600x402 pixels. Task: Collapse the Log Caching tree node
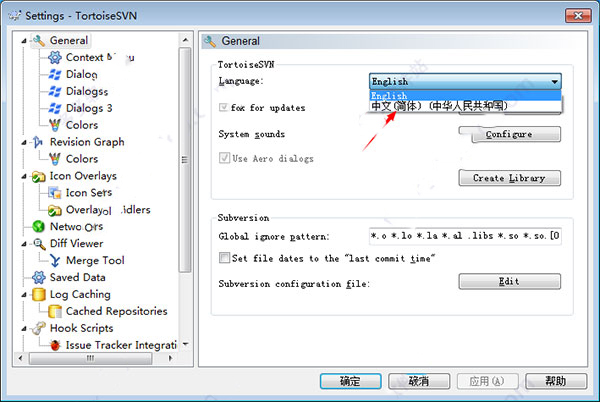[x=24, y=295]
